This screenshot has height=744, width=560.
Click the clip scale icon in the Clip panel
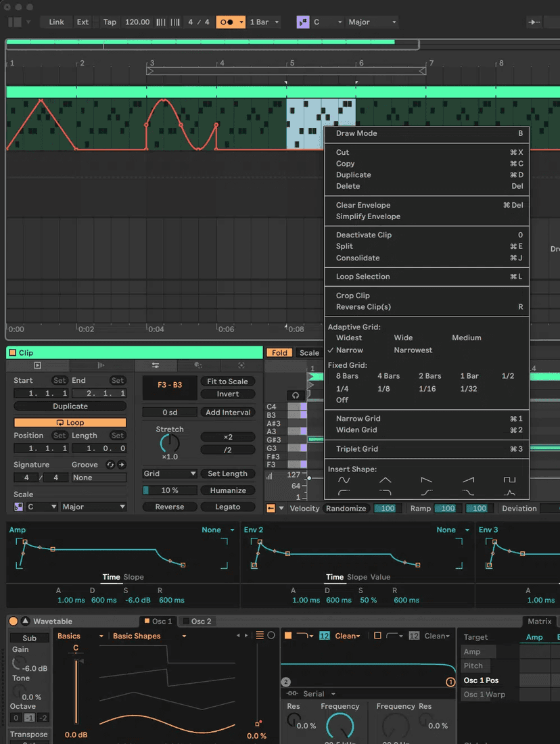pos(18,507)
